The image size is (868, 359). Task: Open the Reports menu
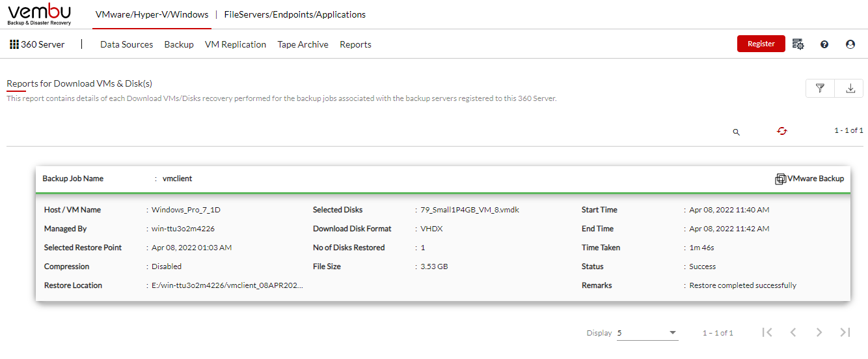click(356, 44)
